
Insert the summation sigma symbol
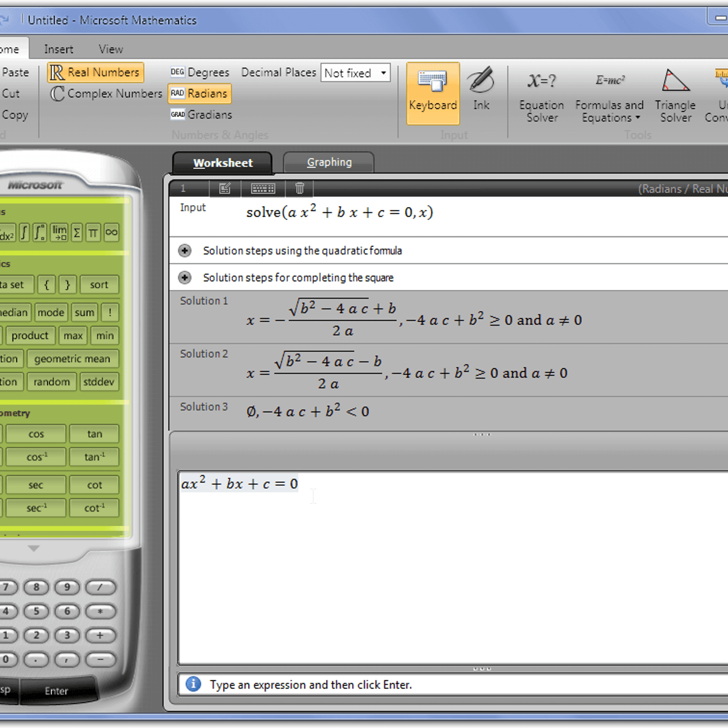77,233
